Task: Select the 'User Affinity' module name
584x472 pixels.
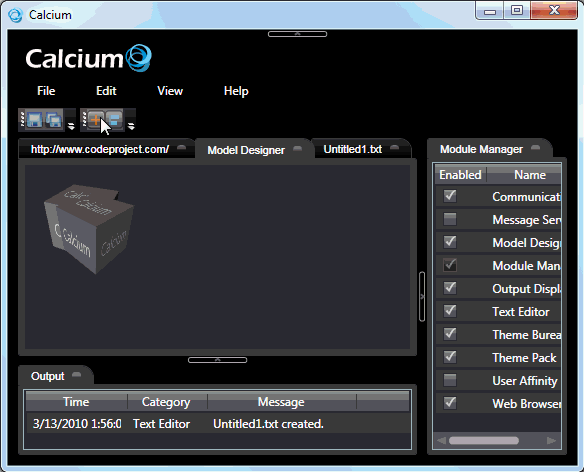Action: [525, 381]
